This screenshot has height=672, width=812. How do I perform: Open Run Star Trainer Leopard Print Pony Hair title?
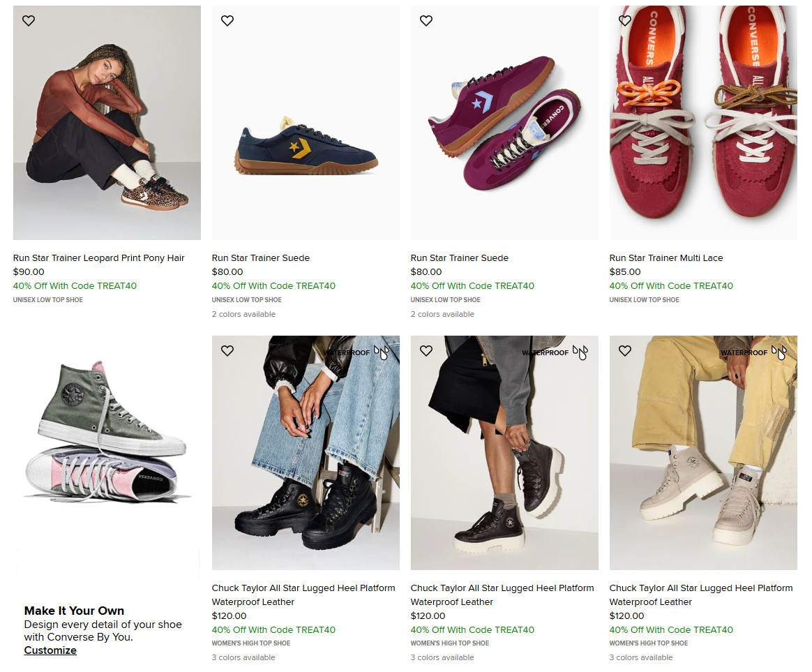point(99,258)
